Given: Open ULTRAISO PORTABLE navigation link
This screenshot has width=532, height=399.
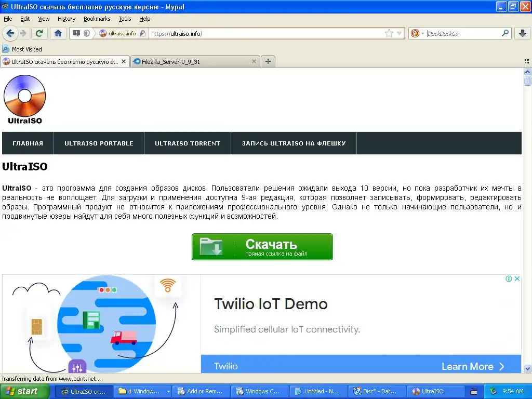Looking at the screenshot, I should click(99, 143).
